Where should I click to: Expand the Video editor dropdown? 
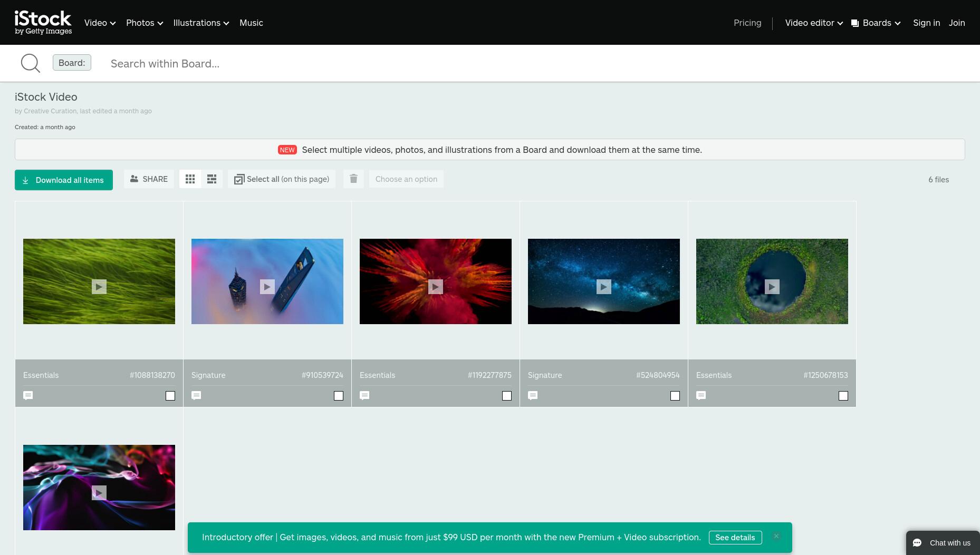814,23
